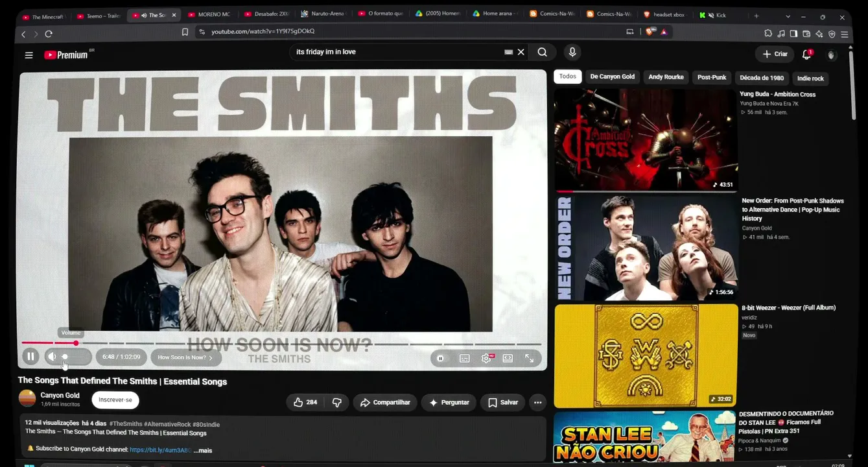
Task: Open the browser main menu
Action: coord(845,34)
